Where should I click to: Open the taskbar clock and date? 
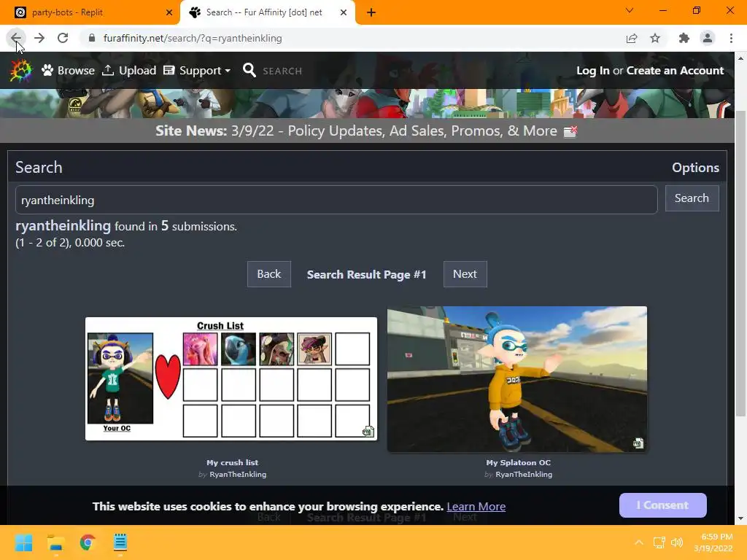[x=713, y=542]
